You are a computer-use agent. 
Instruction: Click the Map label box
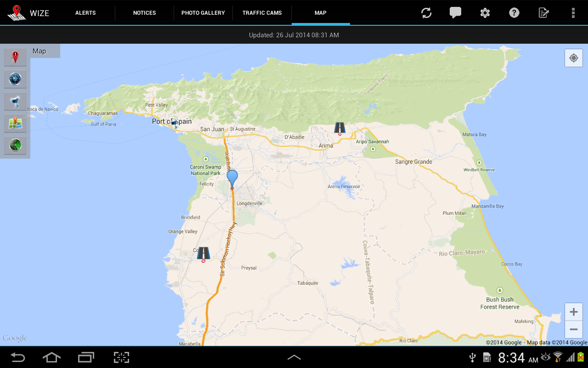pyautogui.click(x=45, y=51)
